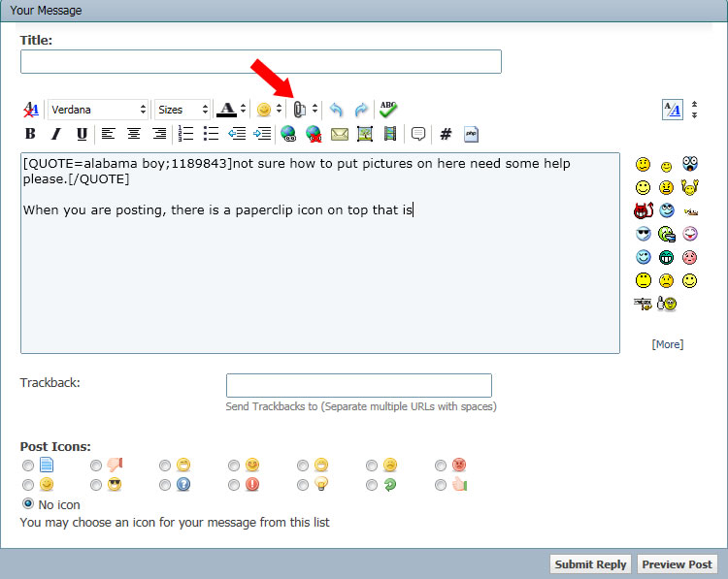Click the Preview Post button
This screenshot has width=728, height=579.
(x=677, y=564)
